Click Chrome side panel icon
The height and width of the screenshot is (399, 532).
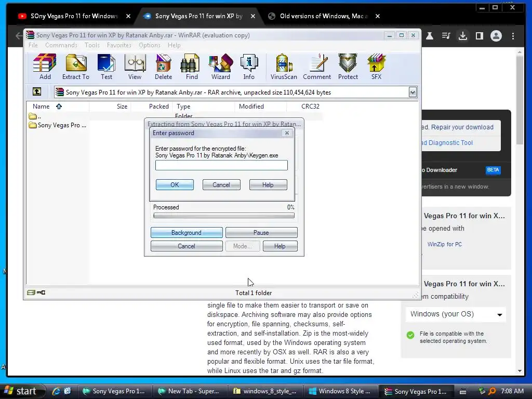pos(480,36)
